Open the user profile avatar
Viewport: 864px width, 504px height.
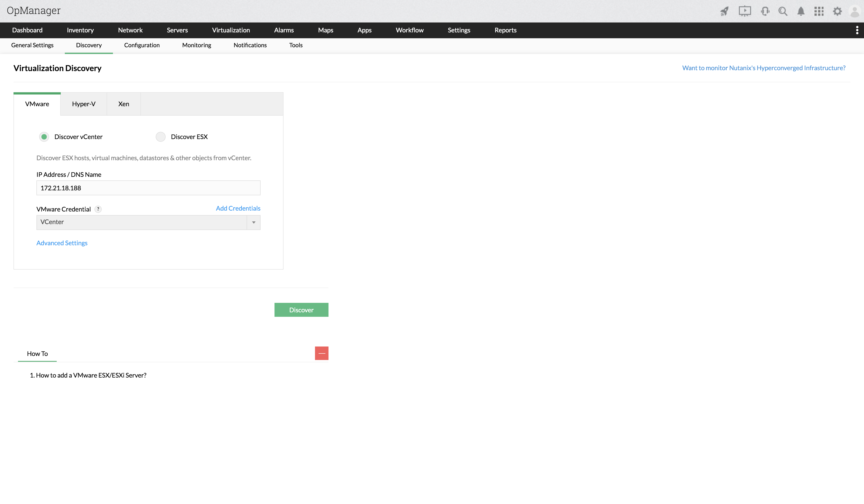[x=855, y=11]
